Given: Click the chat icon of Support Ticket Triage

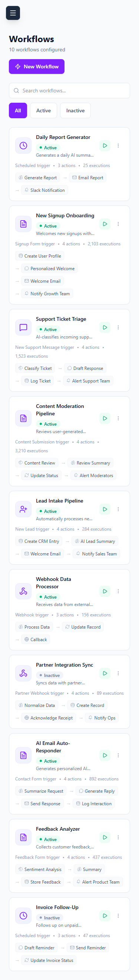Looking at the screenshot, I should point(23,327).
